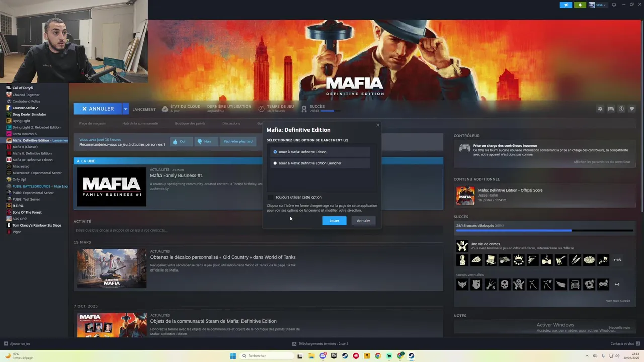Click the Vigor game icon in library
The image size is (644, 362).
click(9, 232)
